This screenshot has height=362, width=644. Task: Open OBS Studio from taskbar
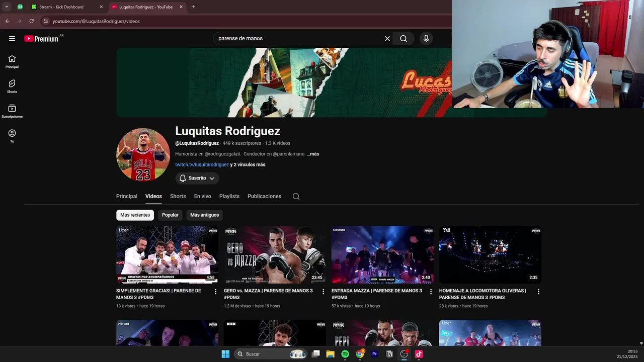coord(404,354)
